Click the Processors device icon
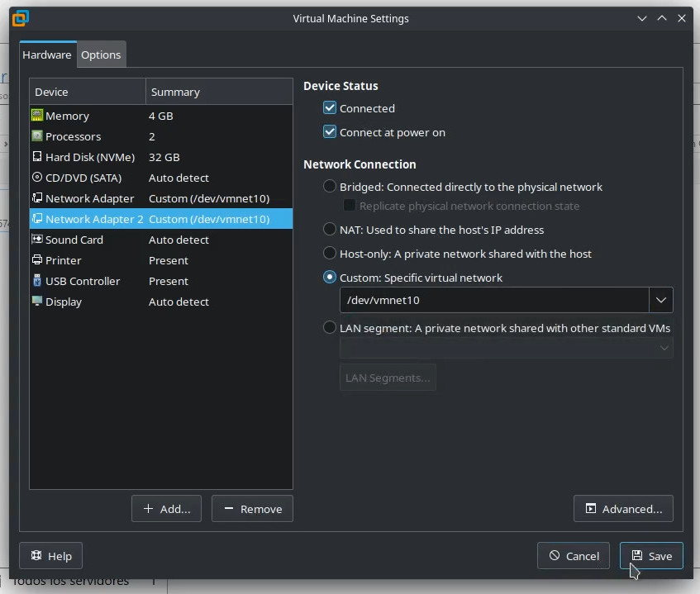 click(37, 136)
